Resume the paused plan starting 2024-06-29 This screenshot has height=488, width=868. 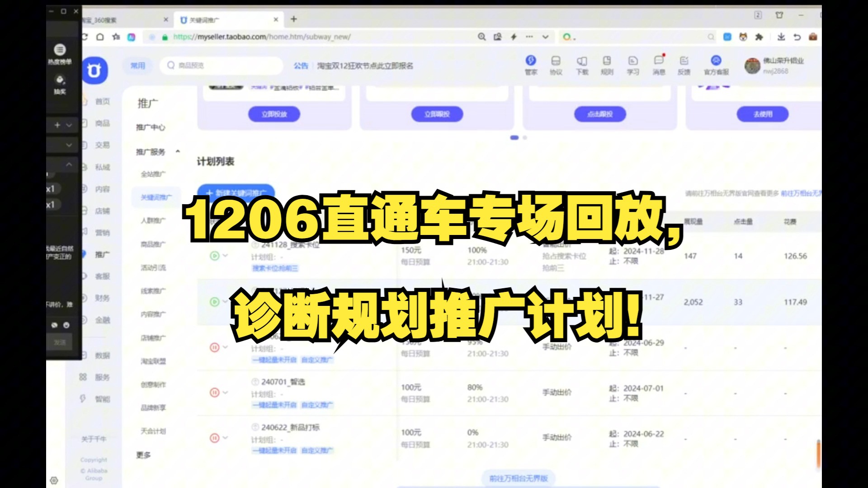[215, 347]
